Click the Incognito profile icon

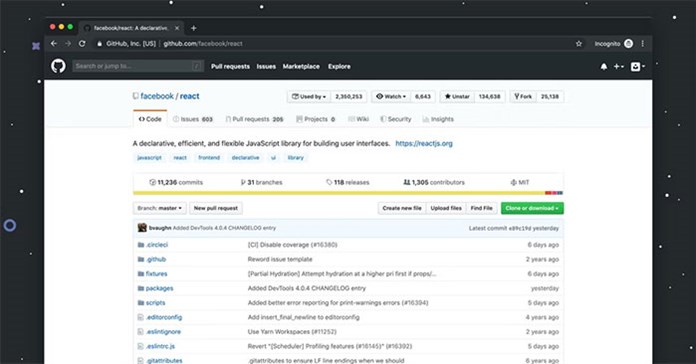tap(629, 44)
